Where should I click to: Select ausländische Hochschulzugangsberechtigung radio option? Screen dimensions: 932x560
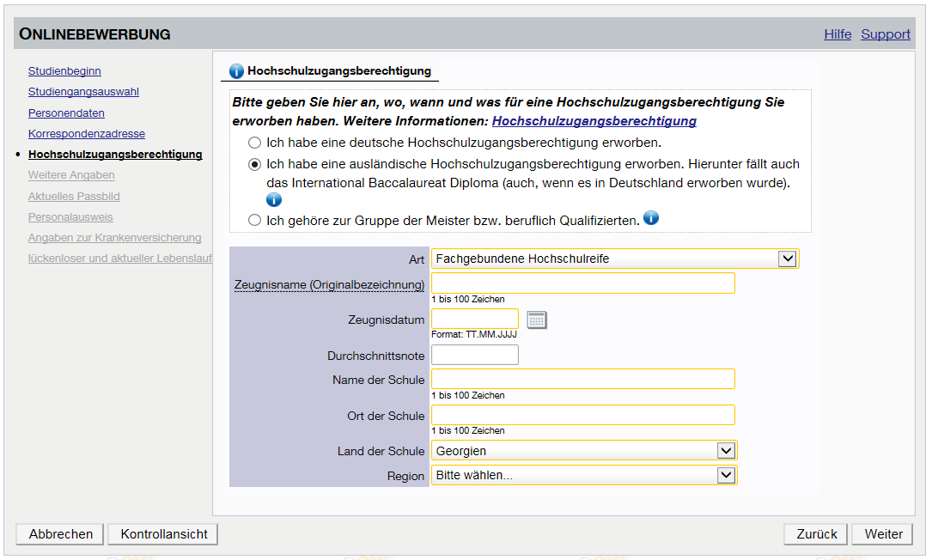pos(254,165)
